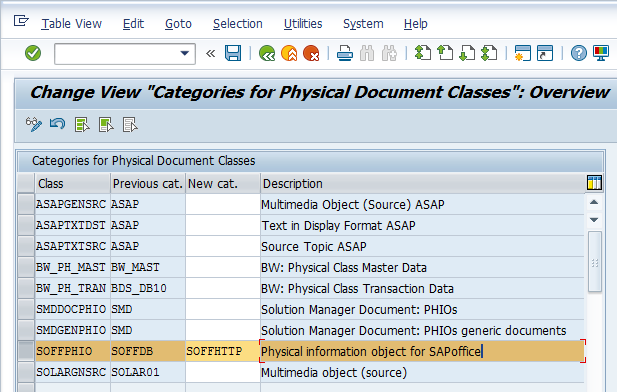617x392 pixels.
Task: Click the table vertical scrollbar thumb
Action: [595, 262]
